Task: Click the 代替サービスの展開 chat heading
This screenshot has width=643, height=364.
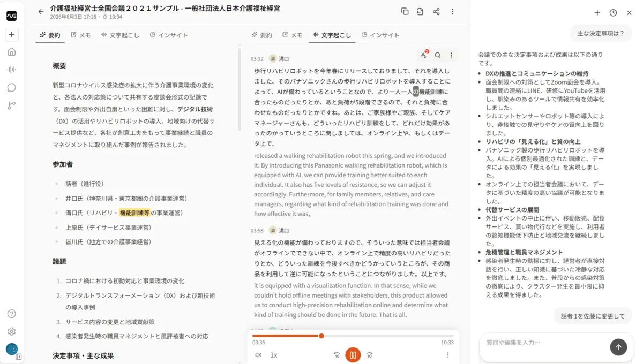Action: (x=512, y=210)
